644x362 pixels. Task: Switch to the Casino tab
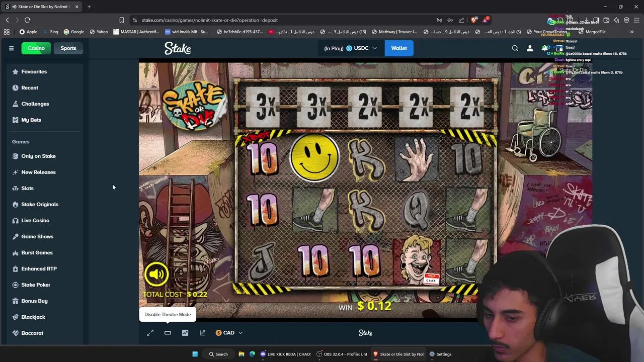36,48
